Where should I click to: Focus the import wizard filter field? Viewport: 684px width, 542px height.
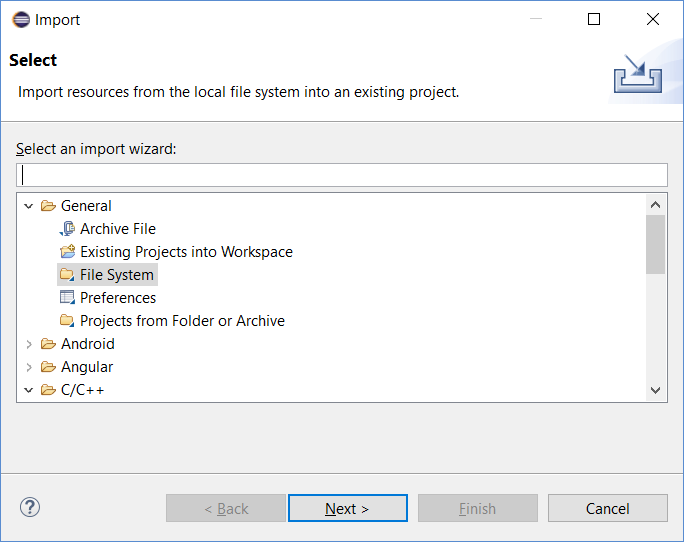coord(342,175)
